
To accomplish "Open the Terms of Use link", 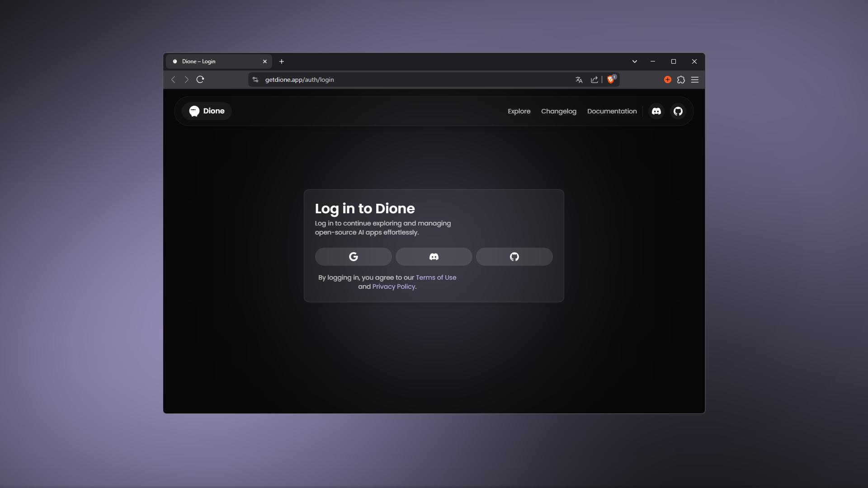I will click(436, 277).
